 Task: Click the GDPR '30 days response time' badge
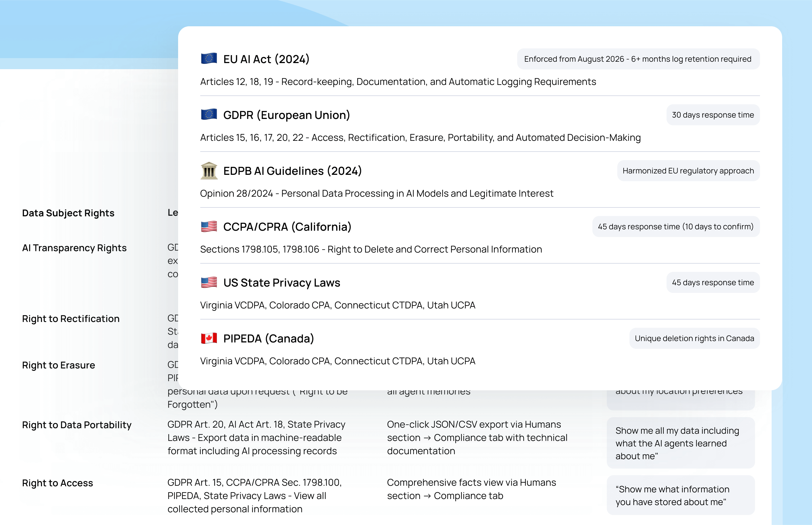[713, 115]
